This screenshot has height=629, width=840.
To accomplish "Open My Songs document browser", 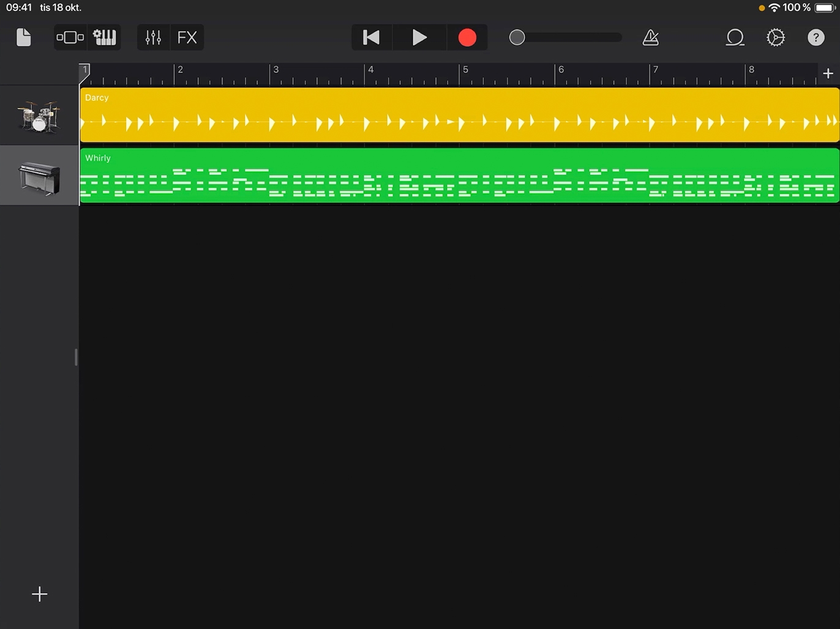I will pyautogui.click(x=23, y=37).
